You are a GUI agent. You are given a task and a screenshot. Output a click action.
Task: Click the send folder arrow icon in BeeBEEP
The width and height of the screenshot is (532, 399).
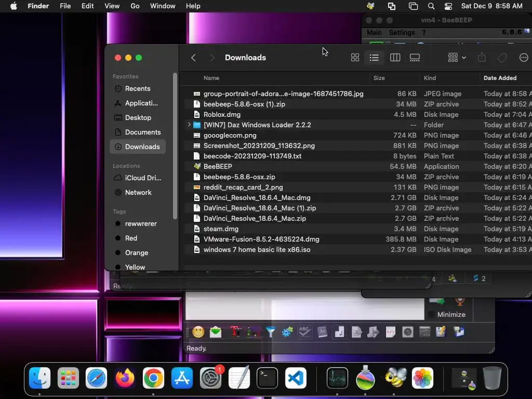click(x=373, y=332)
